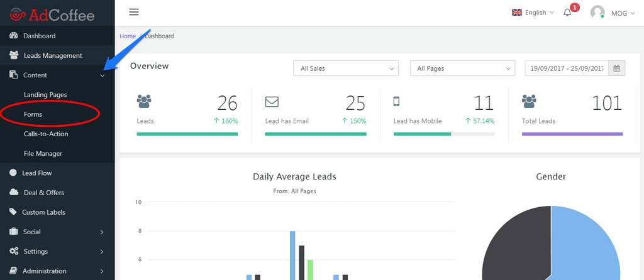Toggle the hamburger sidebar menu
This screenshot has width=644, height=280.
(134, 12)
